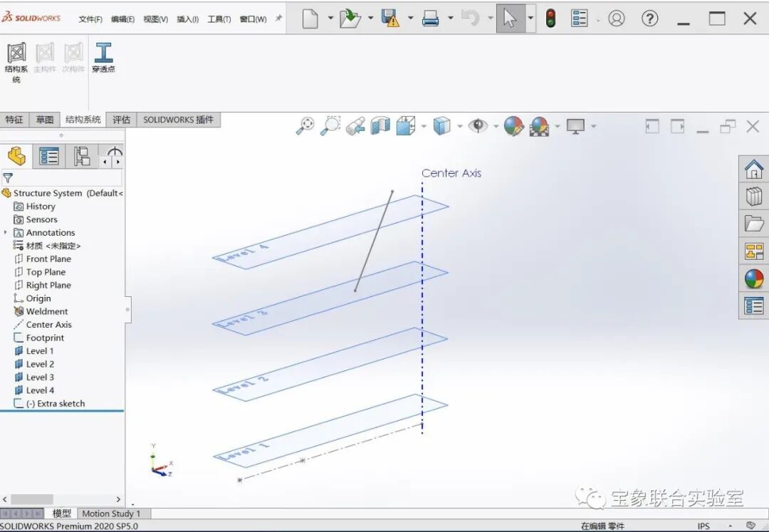Click the IPS unit system in status bar
This screenshot has height=532, width=769.
click(x=703, y=526)
